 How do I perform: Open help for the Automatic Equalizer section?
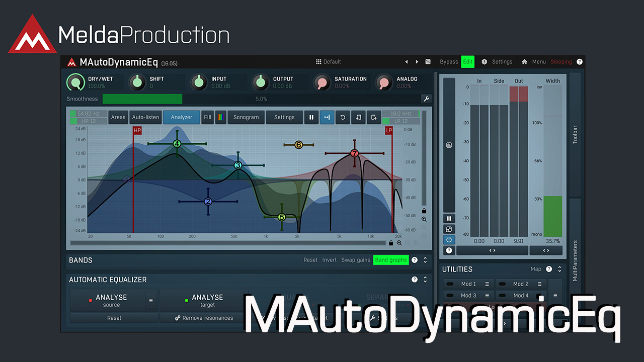(x=415, y=280)
